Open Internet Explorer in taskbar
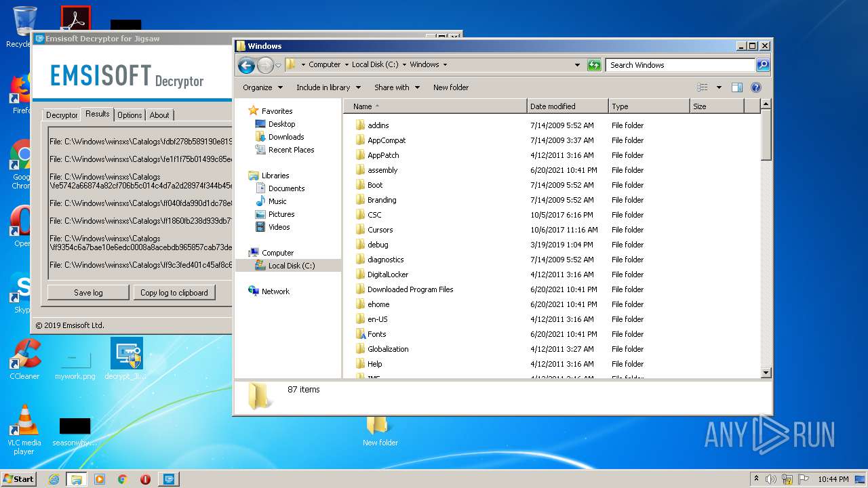868x488 pixels. pyautogui.click(x=54, y=479)
